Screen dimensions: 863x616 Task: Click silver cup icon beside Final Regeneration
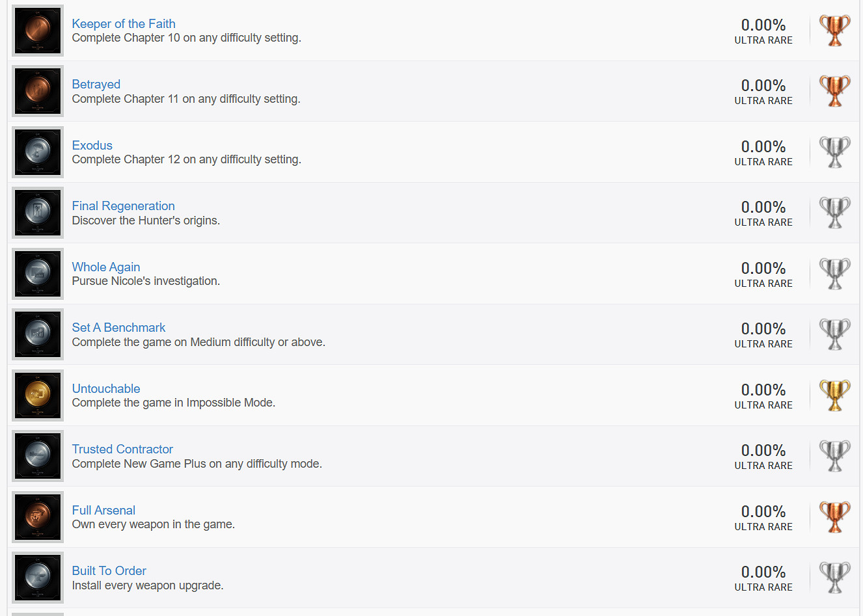click(834, 213)
